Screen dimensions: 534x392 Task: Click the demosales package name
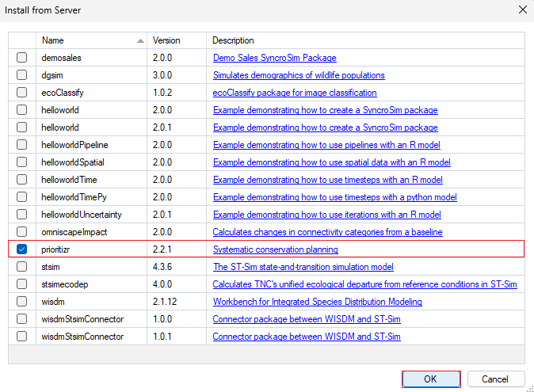pos(61,58)
